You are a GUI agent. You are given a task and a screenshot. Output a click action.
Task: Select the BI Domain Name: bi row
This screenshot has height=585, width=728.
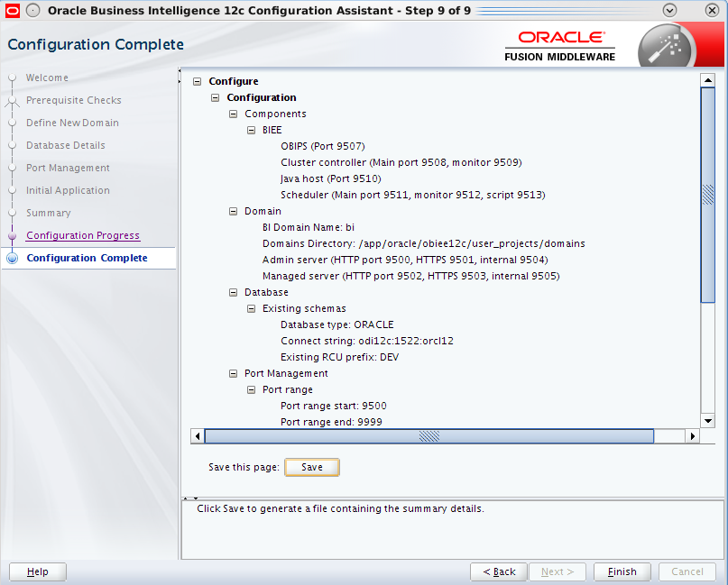[309, 228]
